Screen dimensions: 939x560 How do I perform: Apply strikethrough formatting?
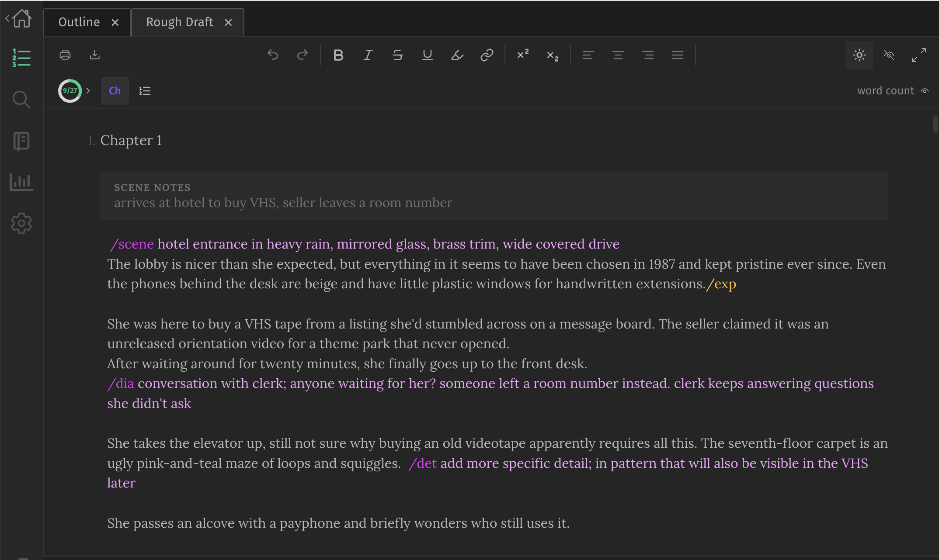[398, 55]
